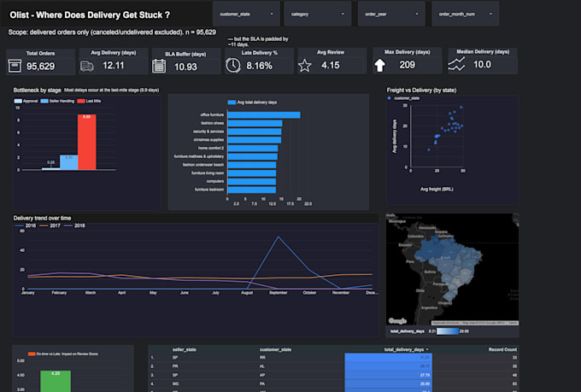
Task: Click the SLA is padded annotation text
Action: [258, 42]
